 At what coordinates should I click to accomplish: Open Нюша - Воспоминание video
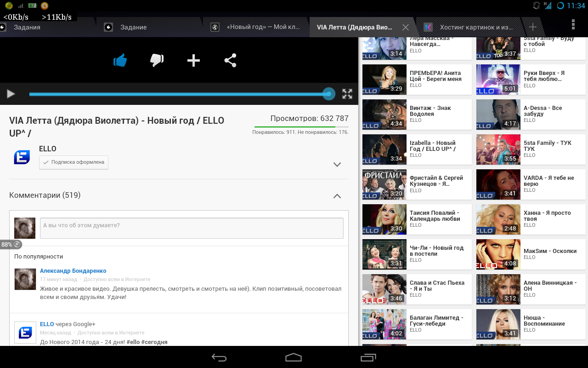pos(531,324)
